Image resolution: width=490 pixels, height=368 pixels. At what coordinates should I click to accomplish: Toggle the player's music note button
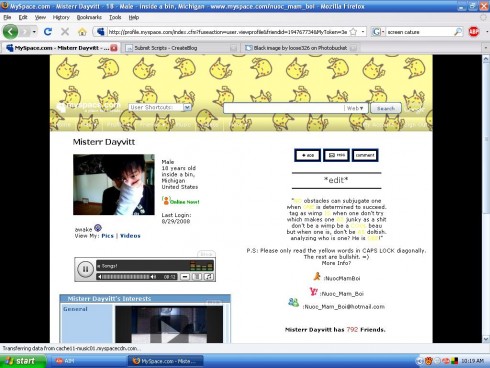pyautogui.click(x=209, y=277)
